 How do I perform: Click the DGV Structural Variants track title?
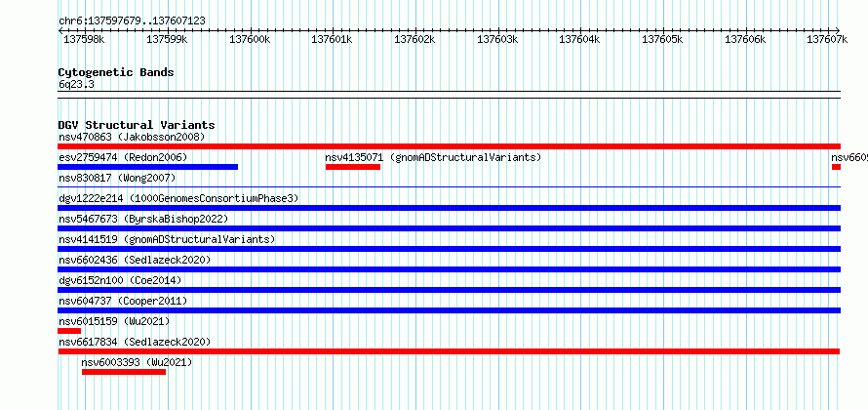tap(137, 125)
